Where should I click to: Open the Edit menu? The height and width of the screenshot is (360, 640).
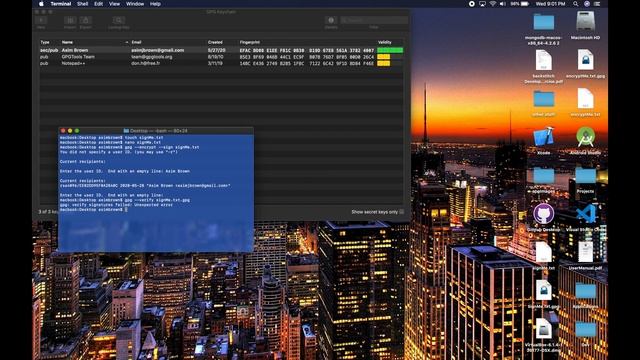[98, 4]
